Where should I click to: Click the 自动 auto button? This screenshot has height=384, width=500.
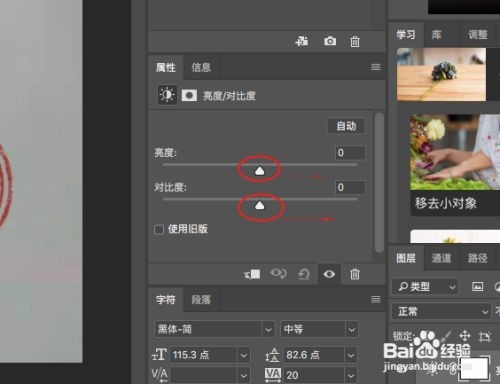click(346, 126)
